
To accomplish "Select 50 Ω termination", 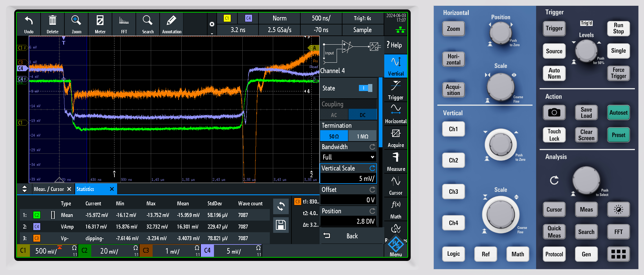I will click(334, 136).
